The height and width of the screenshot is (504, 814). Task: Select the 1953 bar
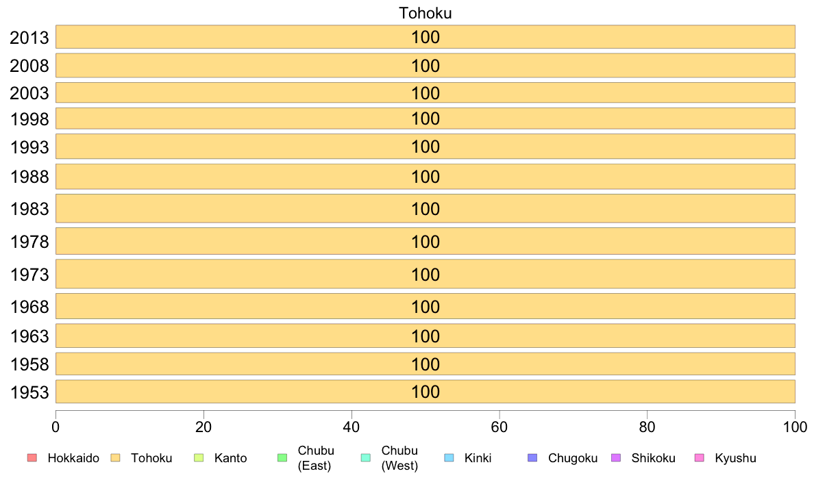click(425, 392)
